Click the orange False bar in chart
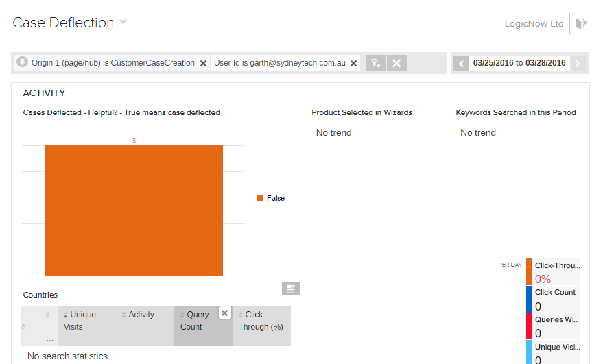Screen dimensions: 592x364 point(134,210)
